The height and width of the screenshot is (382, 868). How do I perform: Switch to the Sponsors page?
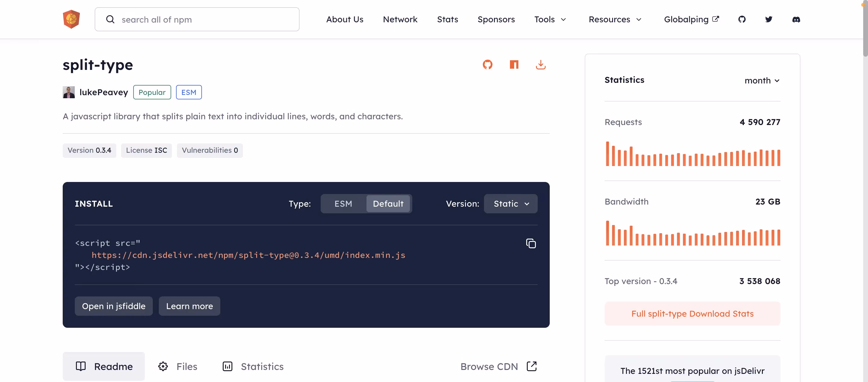tap(496, 19)
